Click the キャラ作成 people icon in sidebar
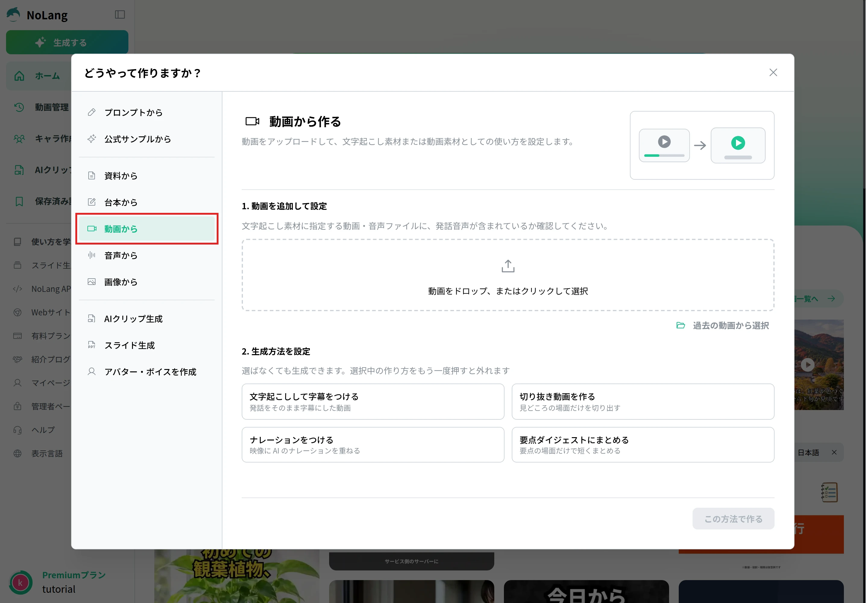The height and width of the screenshot is (603, 868). pyautogui.click(x=19, y=139)
